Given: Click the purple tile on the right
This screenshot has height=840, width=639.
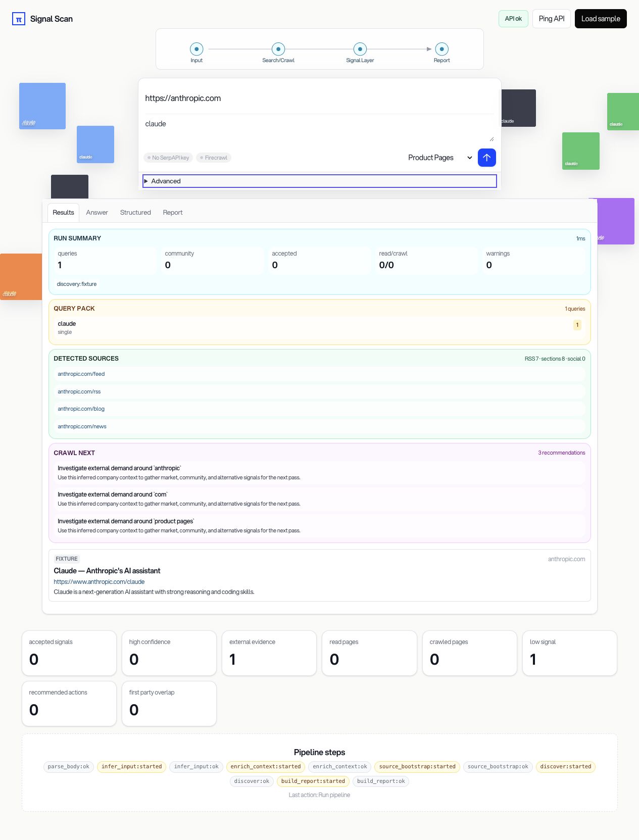Looking at the screenshot, I should tap(616, 221).
